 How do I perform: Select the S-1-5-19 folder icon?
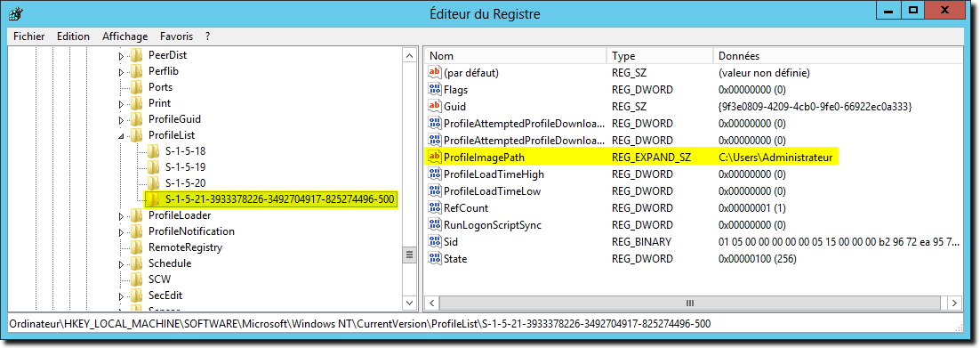click(x=153, y=167)
